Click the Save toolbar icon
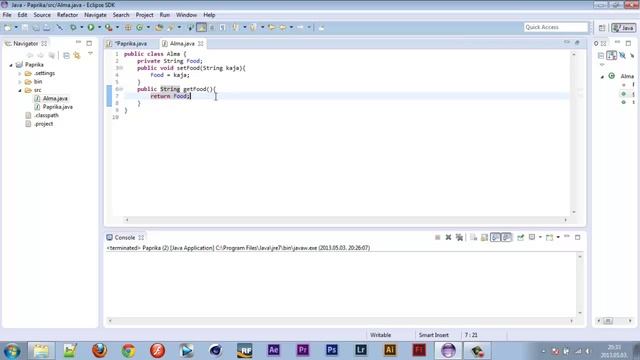Image resolution: width=640 pixels, height=360 pixels. coord(25,27)
